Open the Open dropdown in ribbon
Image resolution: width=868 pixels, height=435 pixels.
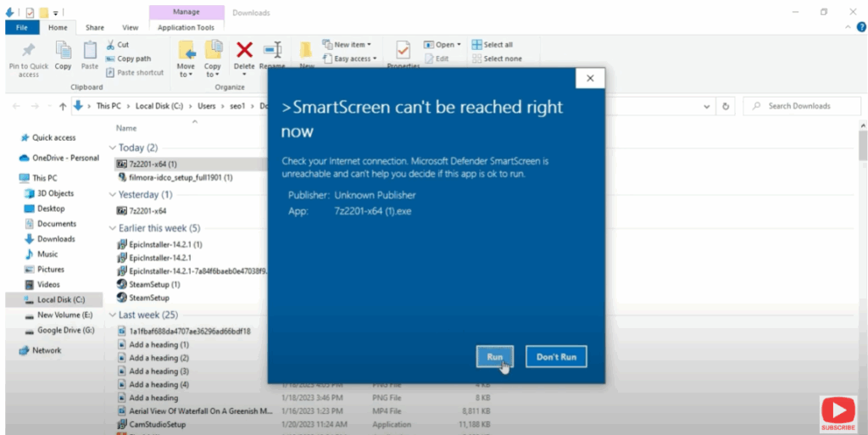(442, 44)
